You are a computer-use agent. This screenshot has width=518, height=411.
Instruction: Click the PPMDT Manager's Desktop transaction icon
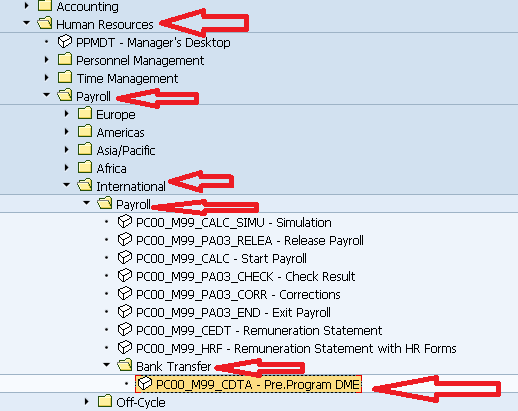[65, 42]
